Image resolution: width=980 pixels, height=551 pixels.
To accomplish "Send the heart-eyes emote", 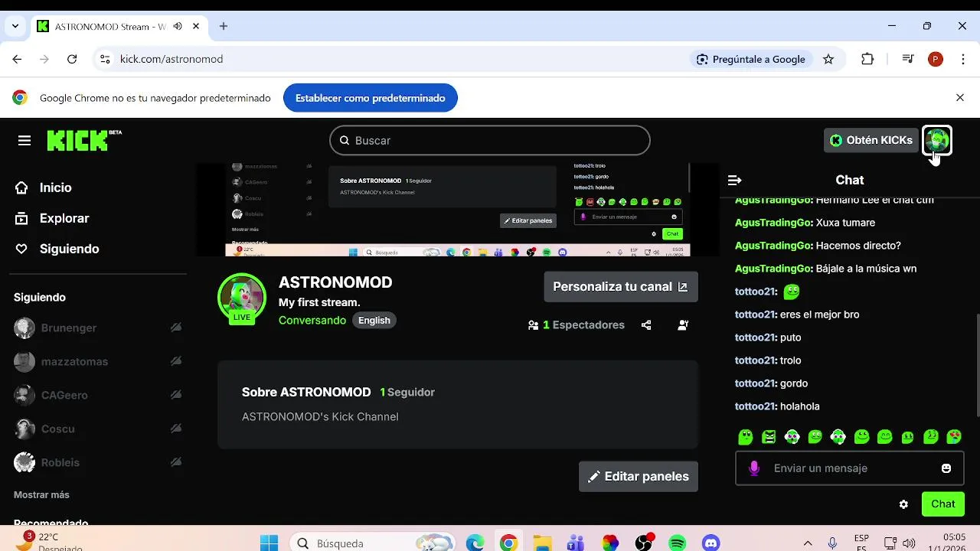I will (954, 437).
